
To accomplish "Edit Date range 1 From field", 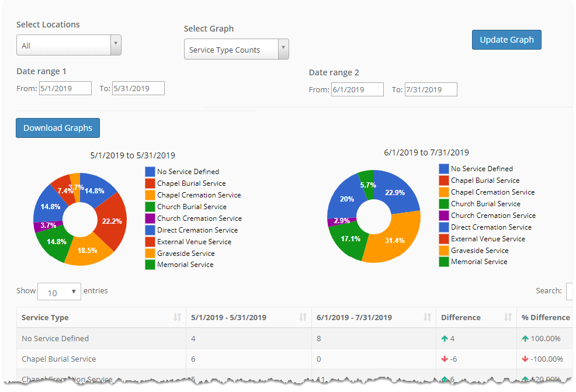I will click(65, 88).
